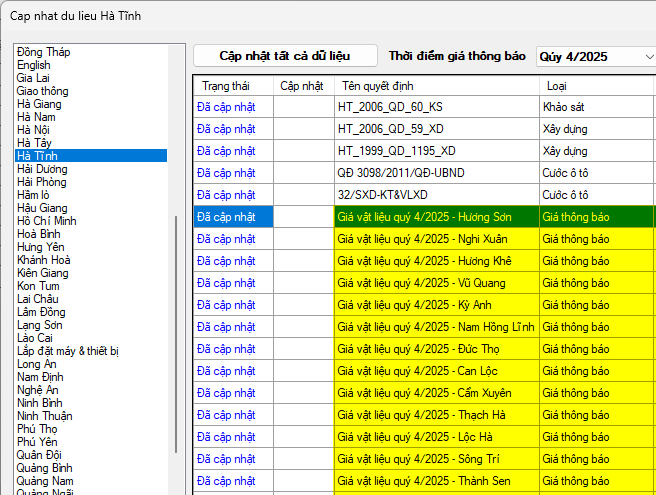
Task: Select 'English' in the left list
Action: click(x=33, y=65)
